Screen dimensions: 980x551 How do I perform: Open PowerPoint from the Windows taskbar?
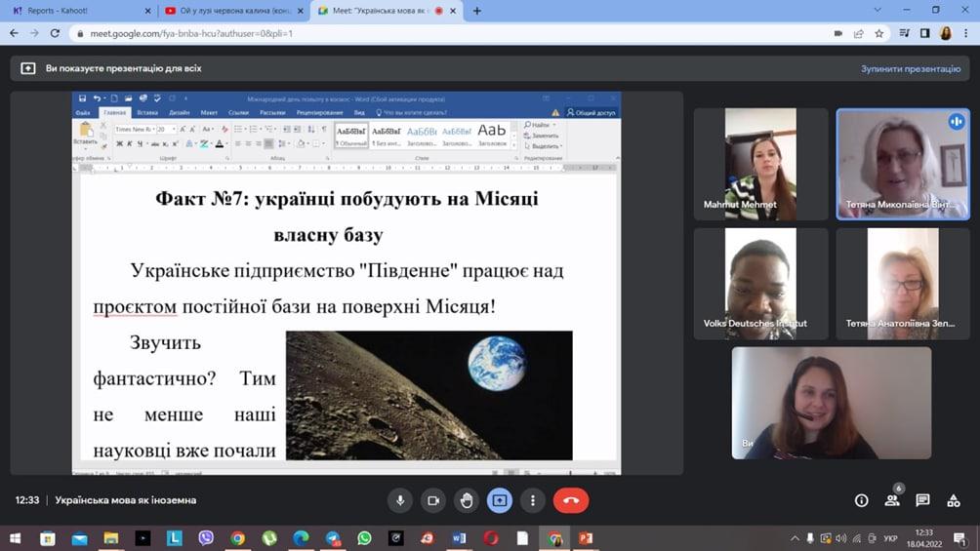[586, 537]
